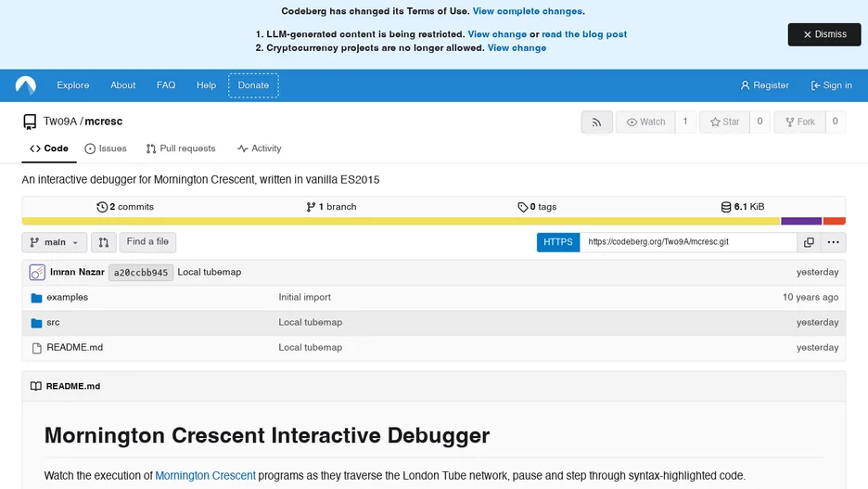
Task: Open About in the navigation bar
Action: click(123, 85)
